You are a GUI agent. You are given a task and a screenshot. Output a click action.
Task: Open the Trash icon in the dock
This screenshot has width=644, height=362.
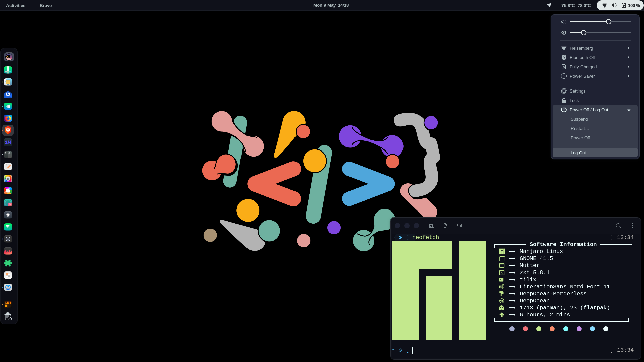pos(8,317)
